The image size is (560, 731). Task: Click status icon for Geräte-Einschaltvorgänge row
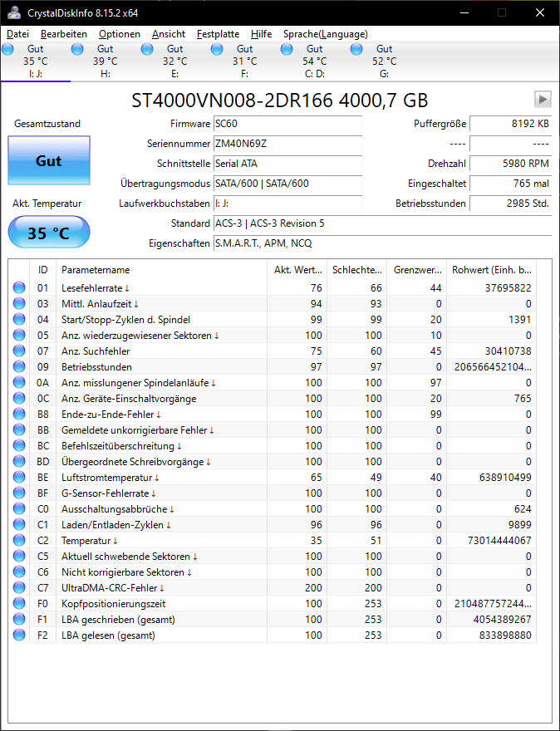(x=19, y=399)
